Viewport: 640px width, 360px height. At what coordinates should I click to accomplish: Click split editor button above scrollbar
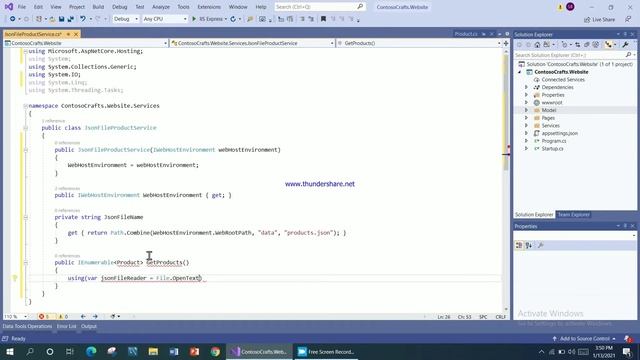(506, 43)
